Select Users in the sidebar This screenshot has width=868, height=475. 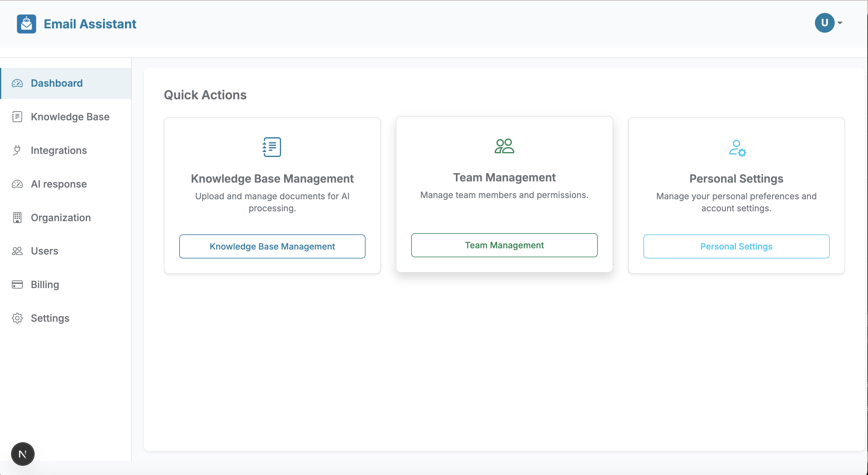coord(44,251)
